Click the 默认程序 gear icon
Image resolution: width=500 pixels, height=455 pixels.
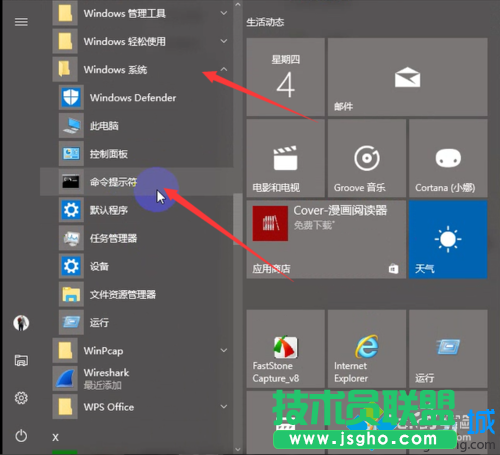pos(71,210)
